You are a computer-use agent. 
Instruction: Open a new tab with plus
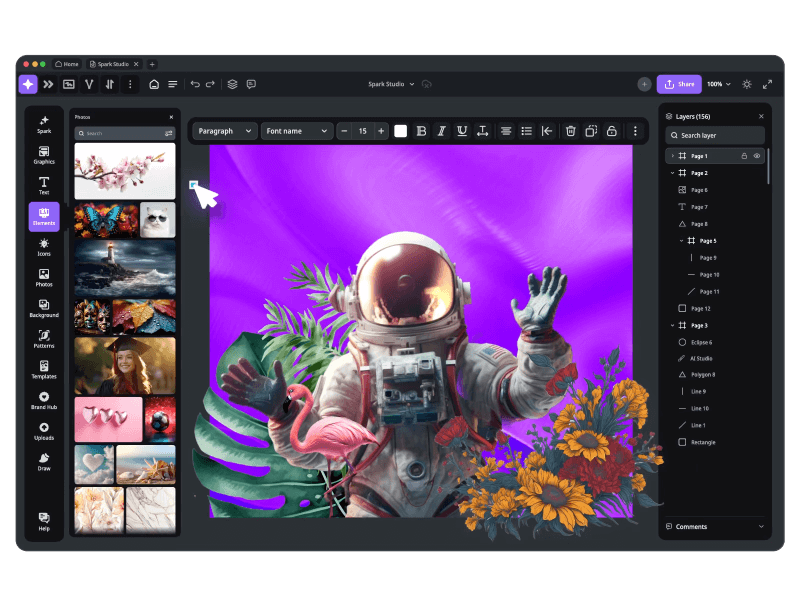pyautogui.click(x=152, y=64)
